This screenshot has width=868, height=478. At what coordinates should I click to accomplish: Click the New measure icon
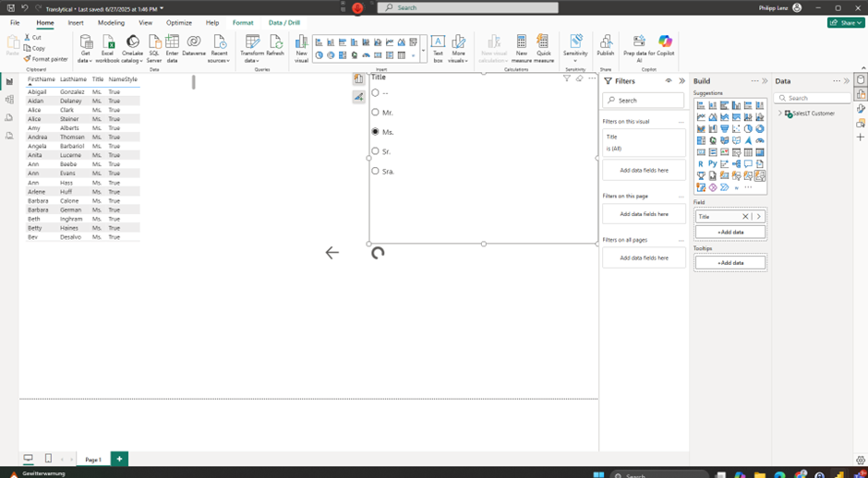(x=521, y=42)
